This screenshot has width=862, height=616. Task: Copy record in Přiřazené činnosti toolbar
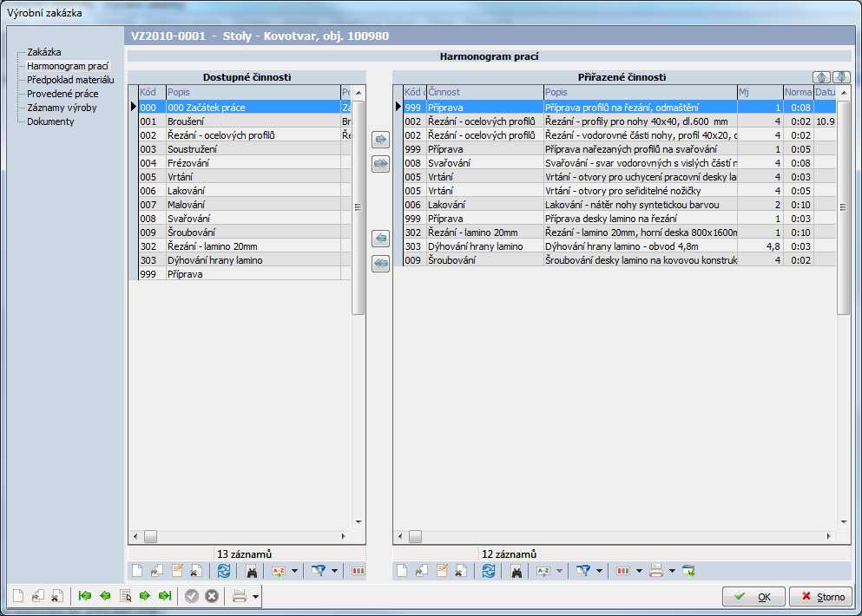(x=422, y=571)
